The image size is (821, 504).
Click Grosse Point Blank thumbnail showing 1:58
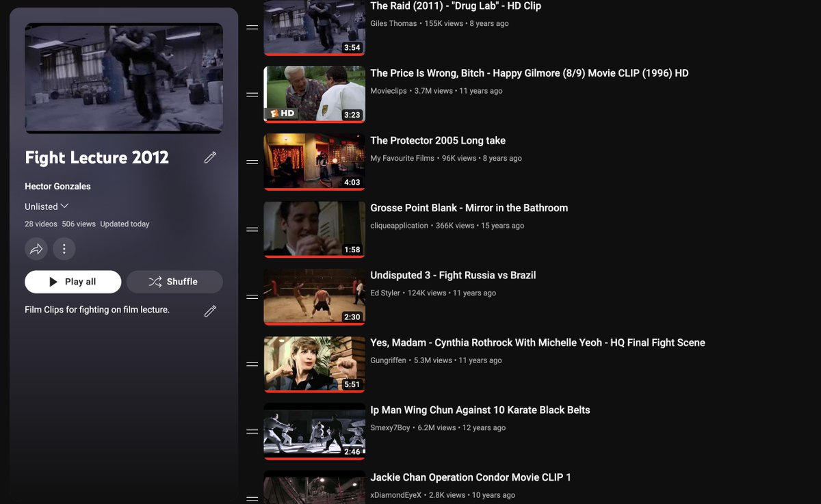point(315,229)
